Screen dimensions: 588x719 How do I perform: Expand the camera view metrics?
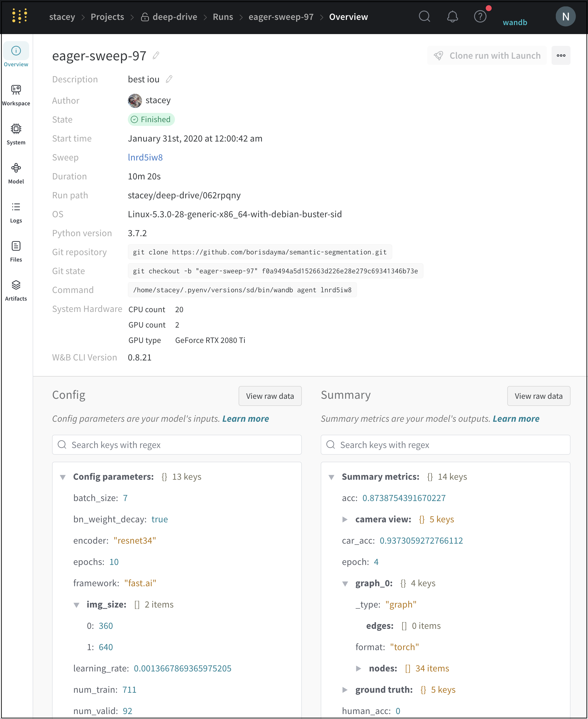(x=345, y=519)
